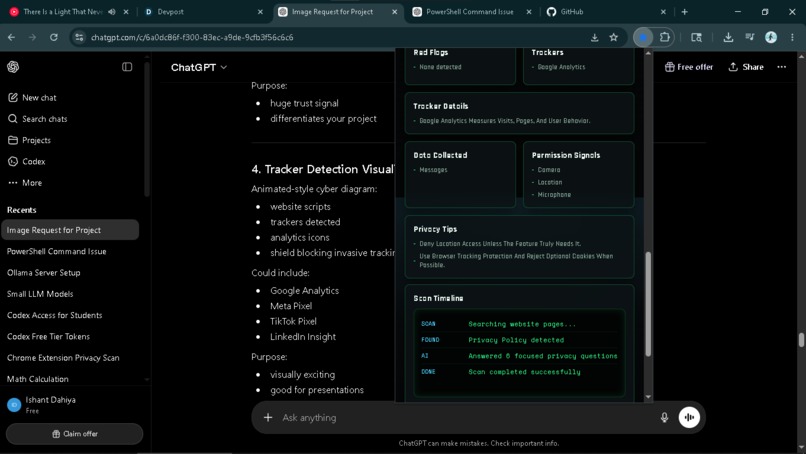This screenshot has height=454, width=806.
Task: Click the Recents section label
Action: tap(22, 210)
